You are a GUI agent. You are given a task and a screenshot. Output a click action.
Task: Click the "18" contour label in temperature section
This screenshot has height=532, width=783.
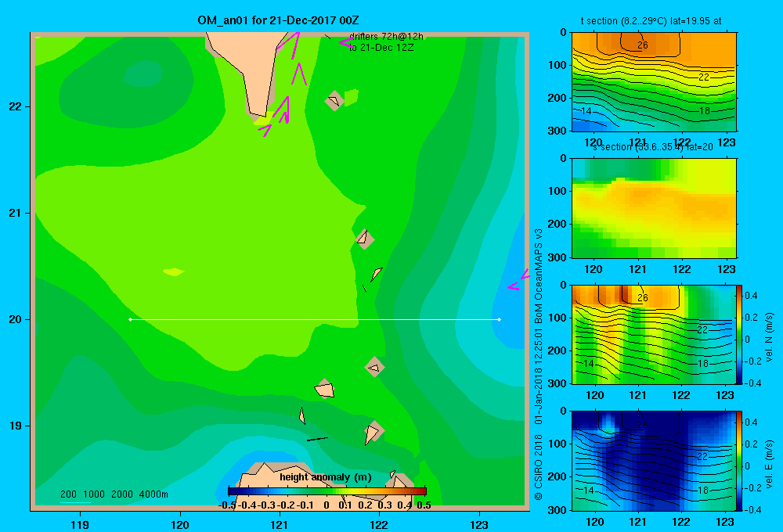point(704,111)
